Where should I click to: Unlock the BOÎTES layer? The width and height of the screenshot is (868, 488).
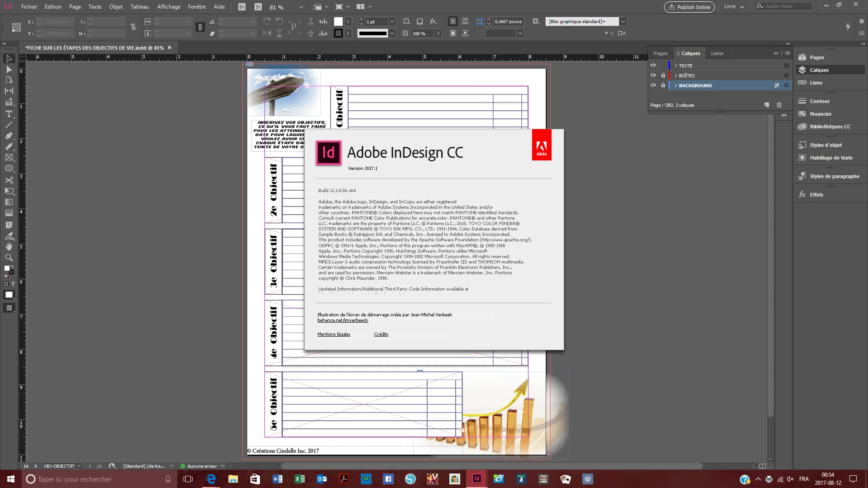coord(663,75)
